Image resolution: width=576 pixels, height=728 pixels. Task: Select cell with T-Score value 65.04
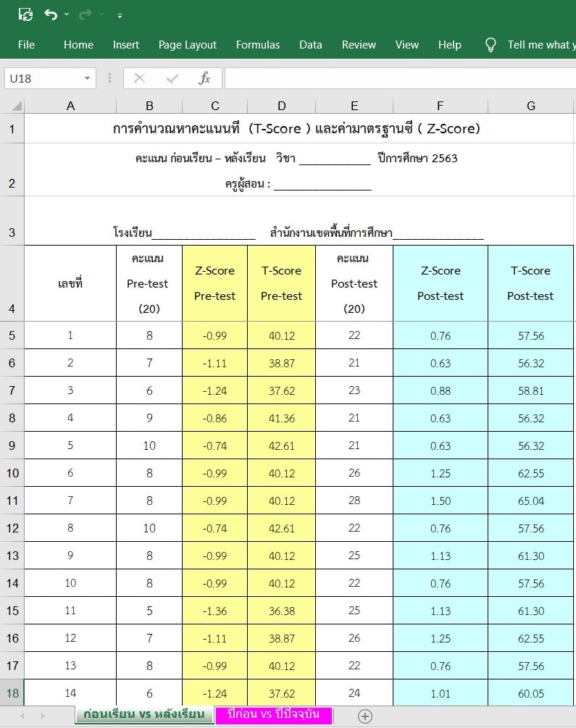pyautogui.click(x=530, y=501)
